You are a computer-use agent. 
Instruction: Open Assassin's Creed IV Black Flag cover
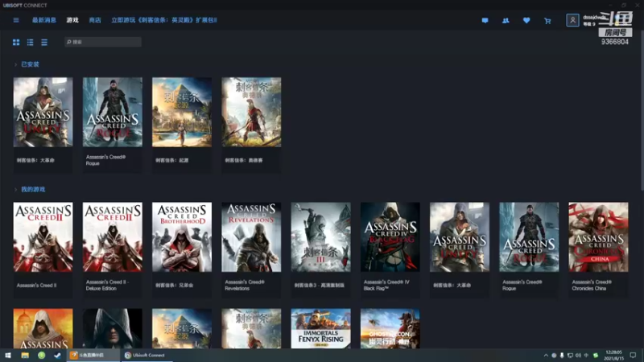click(390, 237)
